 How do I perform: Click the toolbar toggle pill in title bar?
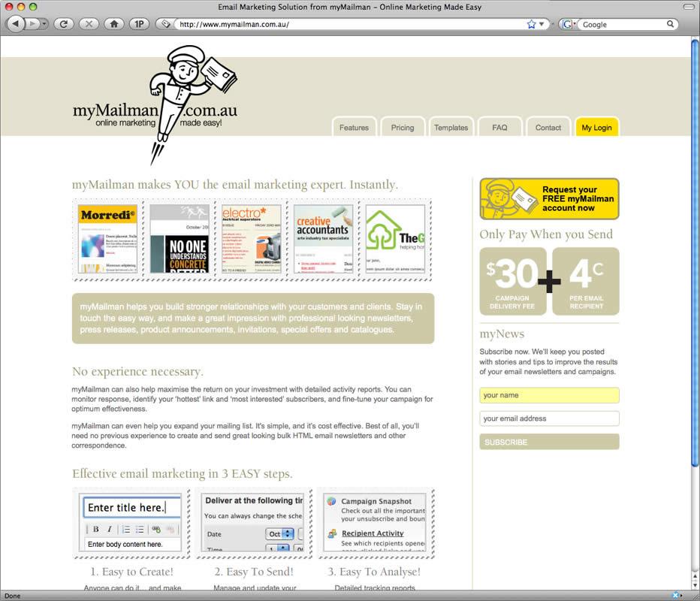point(689,7)
